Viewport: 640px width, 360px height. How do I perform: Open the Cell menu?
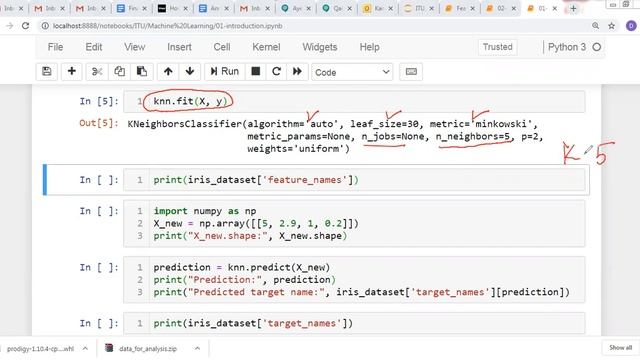222,47
